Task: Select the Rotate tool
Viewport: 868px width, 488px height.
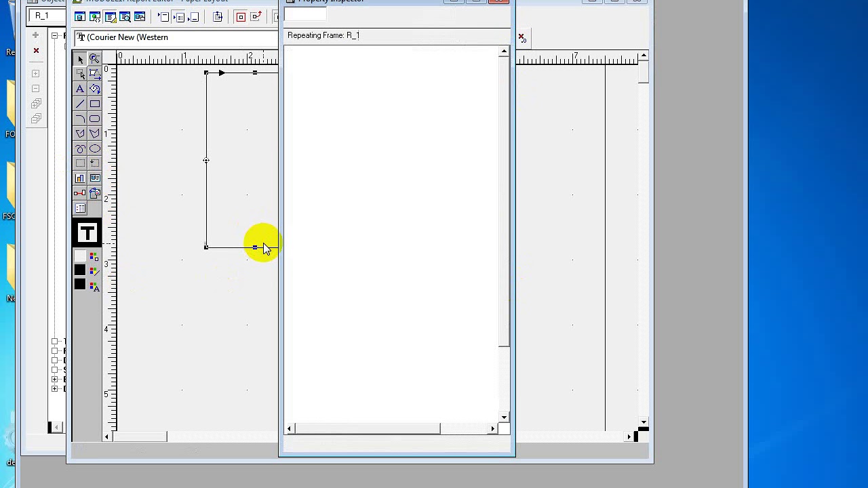Action: pyautogui.click(x=95, y=89)
